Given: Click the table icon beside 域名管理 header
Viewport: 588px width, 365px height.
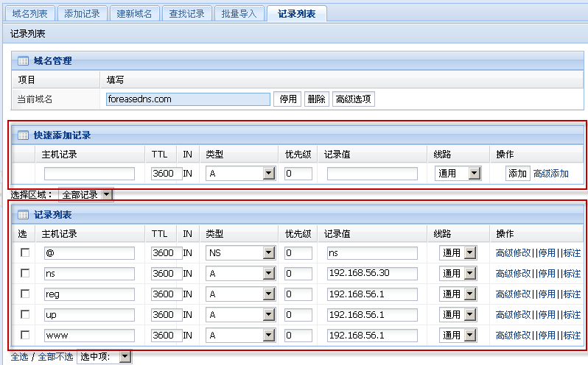Looking at the screenshot, I should [x=23, y=61].
